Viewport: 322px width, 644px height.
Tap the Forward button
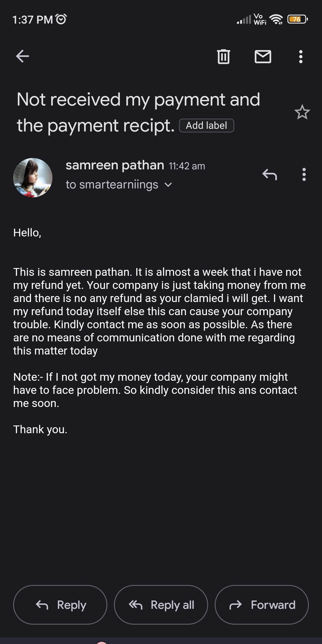(x=262, y=605)
